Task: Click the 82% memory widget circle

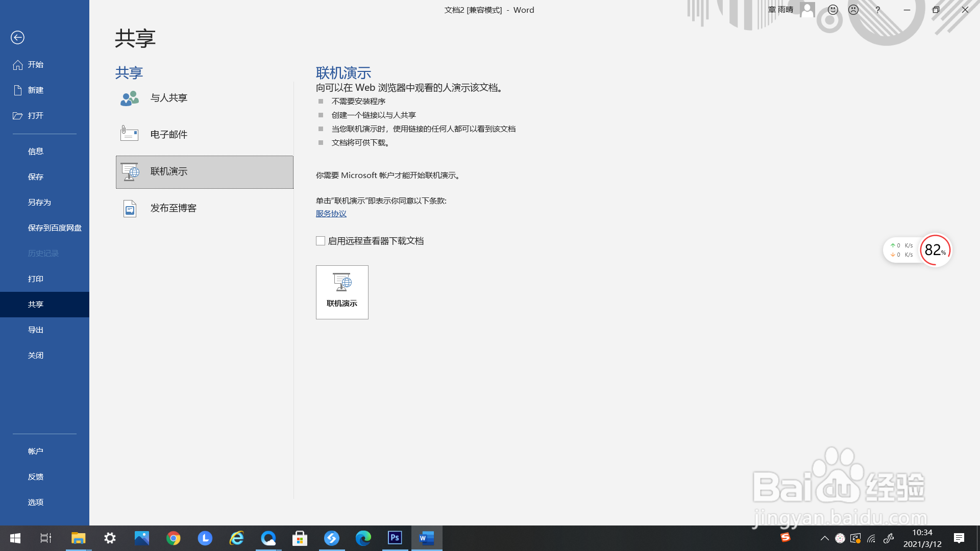Action: pos(935,250)
